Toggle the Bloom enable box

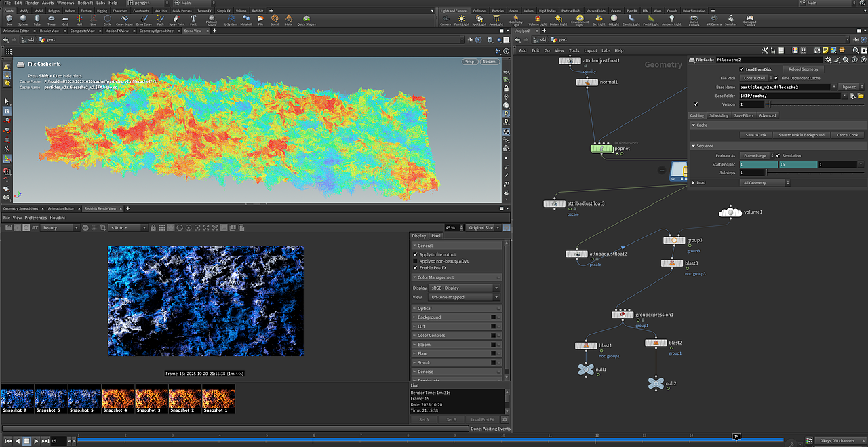[x=493, y=345]
